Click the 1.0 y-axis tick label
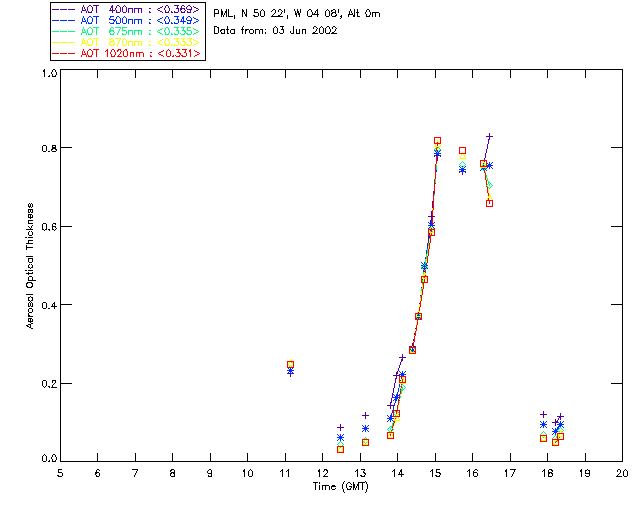640x512 pixels. (x=49, y=73)
